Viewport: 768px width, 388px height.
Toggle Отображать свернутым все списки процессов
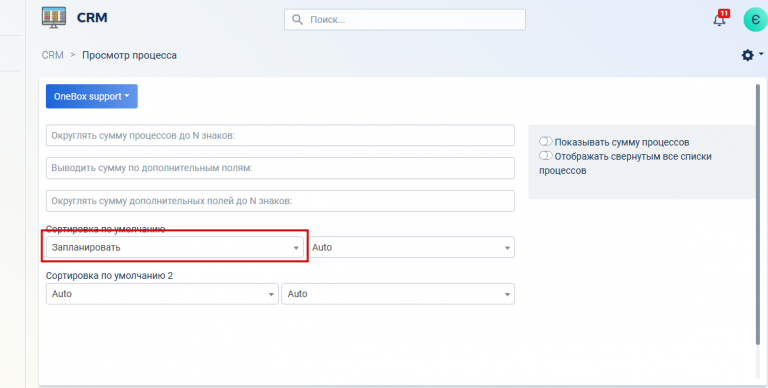(546, 156)
